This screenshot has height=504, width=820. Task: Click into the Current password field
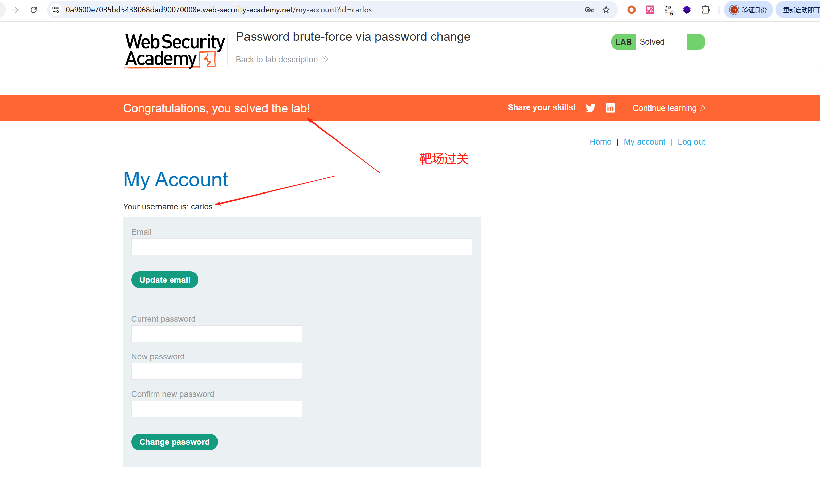[x=216, y=334]
